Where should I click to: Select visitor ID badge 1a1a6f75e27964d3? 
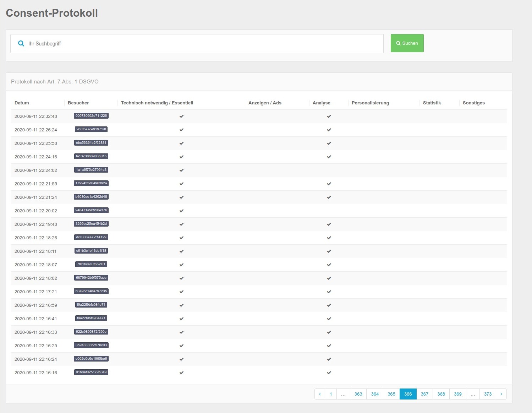[91, 170]
